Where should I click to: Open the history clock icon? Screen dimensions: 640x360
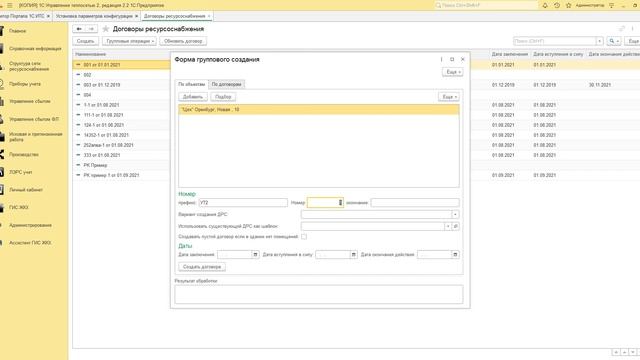[557, 5]
